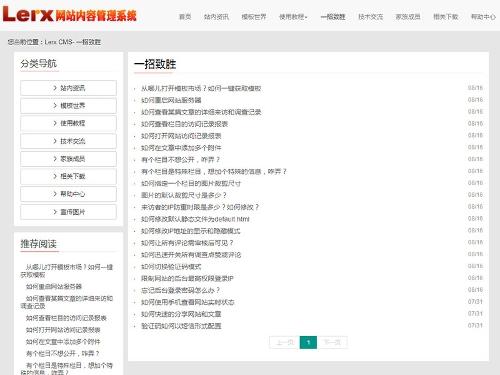Open 相关下载 category in 分类导航 sidebar
The height and width of the screenshot is (375, 500).
(68, 176)
